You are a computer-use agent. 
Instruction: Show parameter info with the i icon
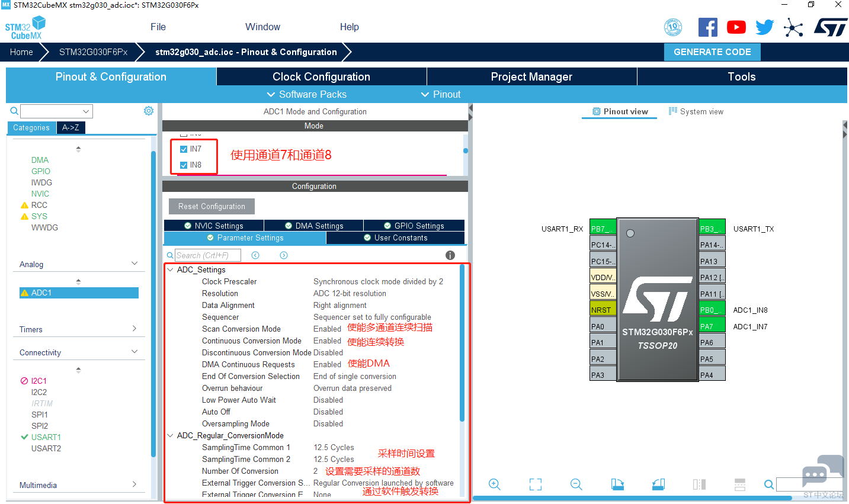coord(450,255)
